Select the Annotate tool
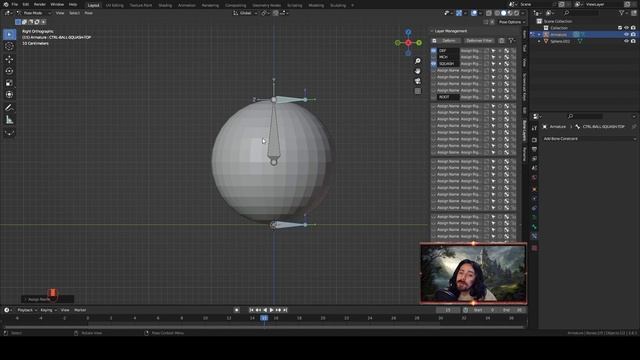Viewport: 640px width, 360px height. [9, 108]
